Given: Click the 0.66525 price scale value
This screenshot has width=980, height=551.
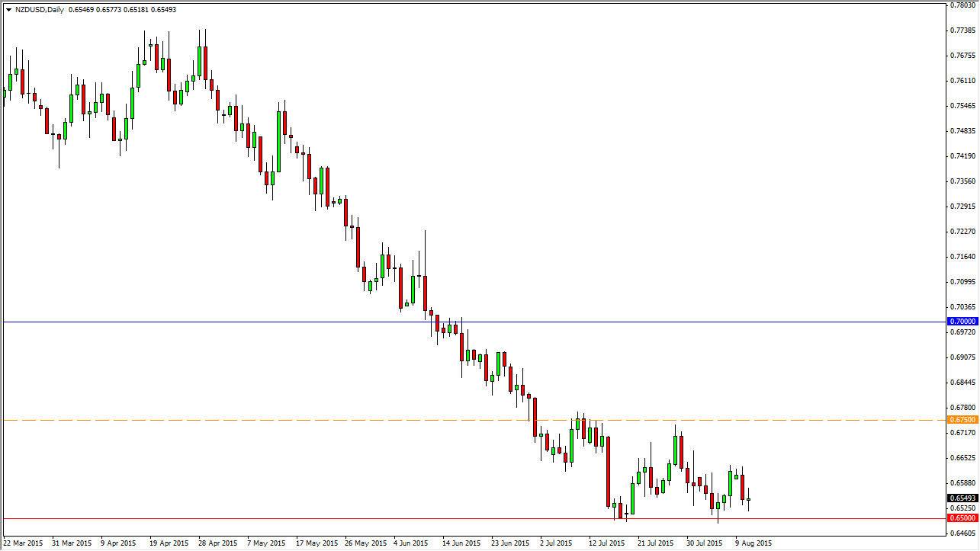Looking at the screenshot, I should (963, 458).
